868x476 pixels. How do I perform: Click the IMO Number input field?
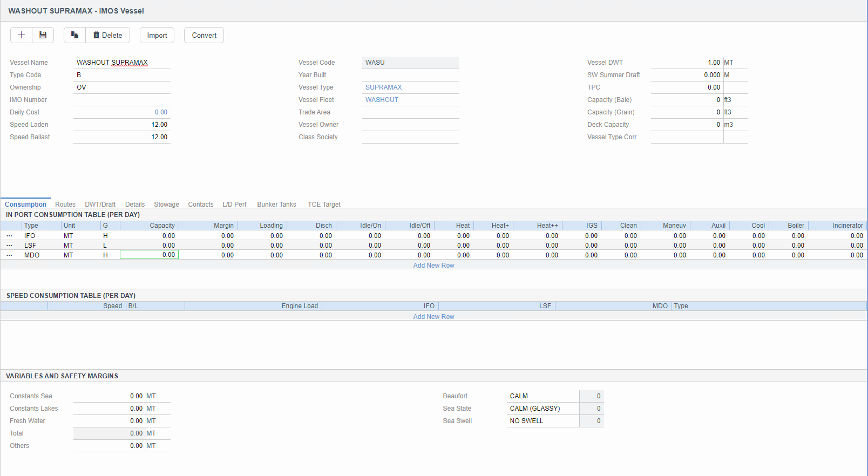tap(122, 100)
